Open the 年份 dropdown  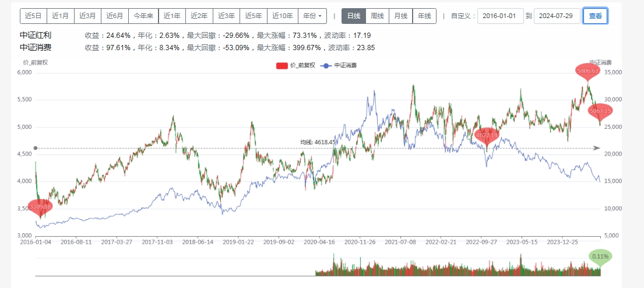(x=312, y=16)
